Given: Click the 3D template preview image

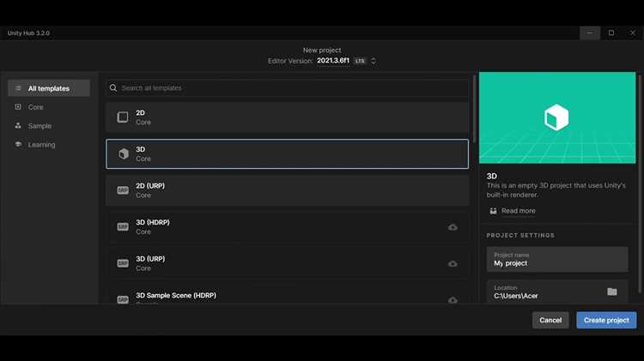Looking at the screenshot, I should [557, 117].
